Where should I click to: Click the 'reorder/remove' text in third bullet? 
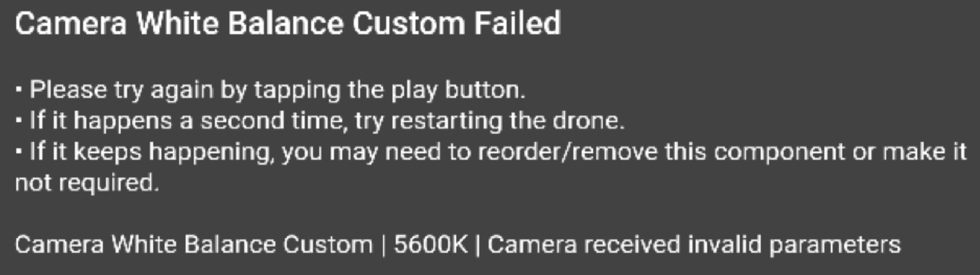pyautogui.click(x=568, y=152)
